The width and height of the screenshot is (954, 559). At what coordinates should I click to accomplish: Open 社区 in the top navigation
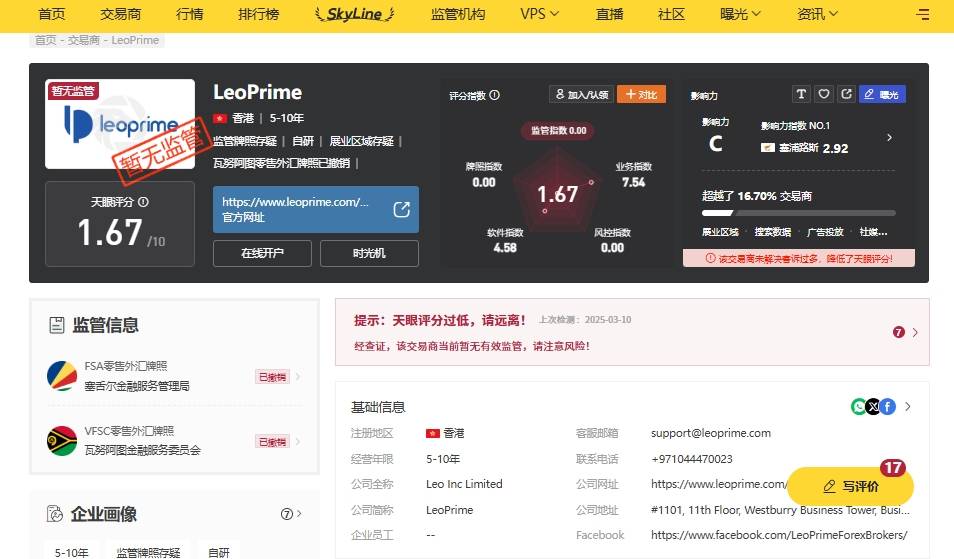click(x=672, y=13)
